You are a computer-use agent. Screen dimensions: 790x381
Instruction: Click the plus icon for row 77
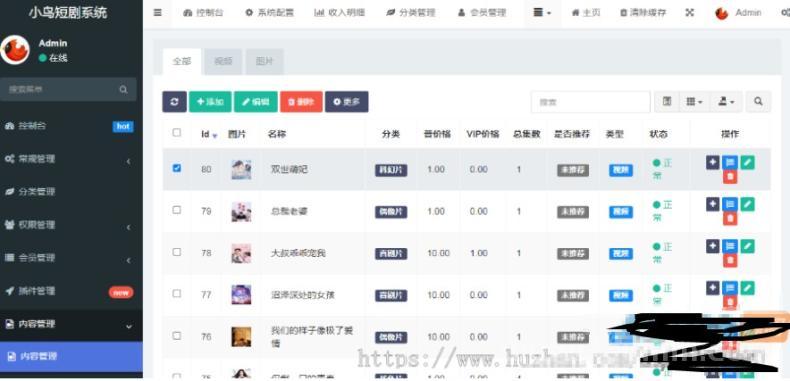click(x=712, y=288)
